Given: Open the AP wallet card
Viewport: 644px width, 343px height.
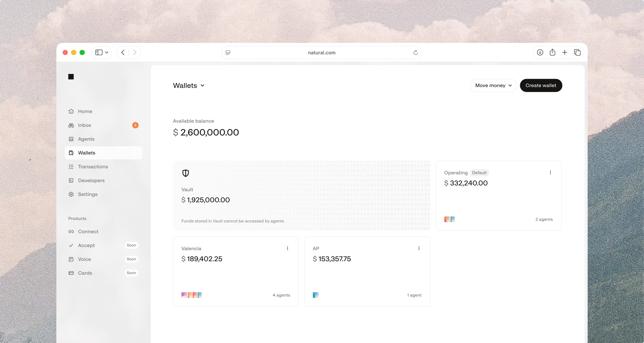Looking at the screenshot, I should point(367,272).
